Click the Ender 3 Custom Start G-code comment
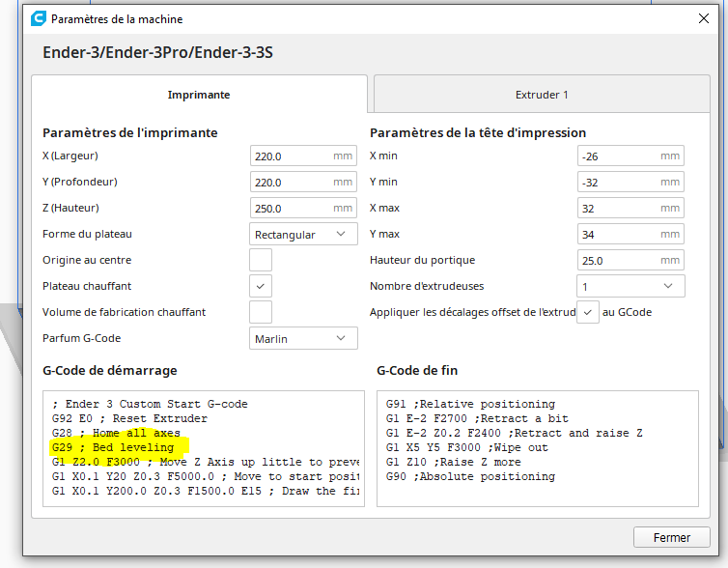 [150, 404]
